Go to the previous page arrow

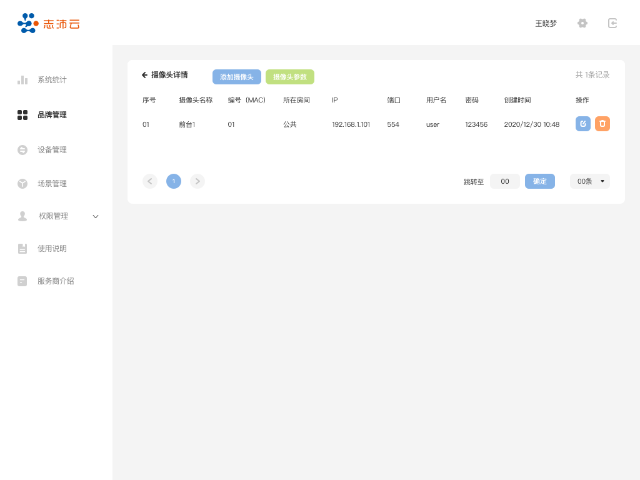pos(150,181)
